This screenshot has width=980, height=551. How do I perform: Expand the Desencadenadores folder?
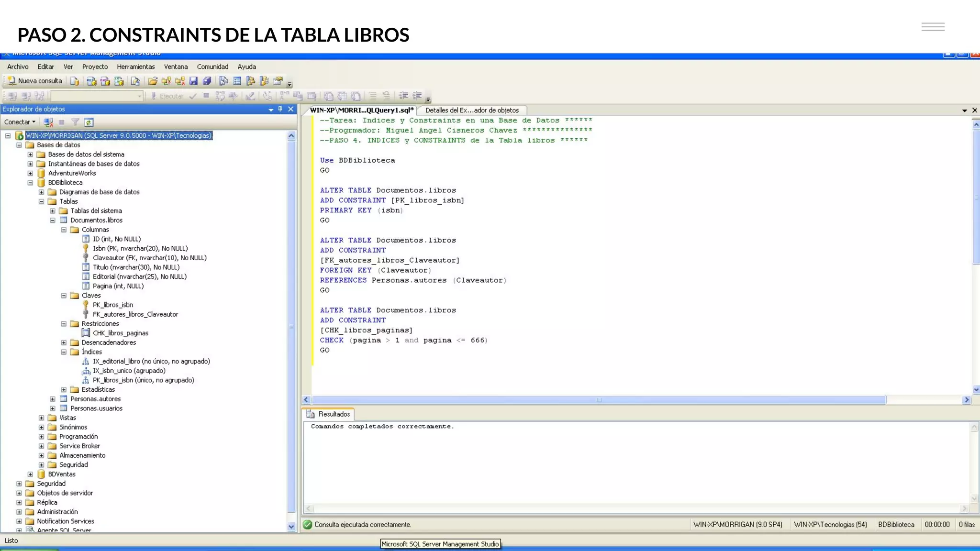(x=64, y=342)
